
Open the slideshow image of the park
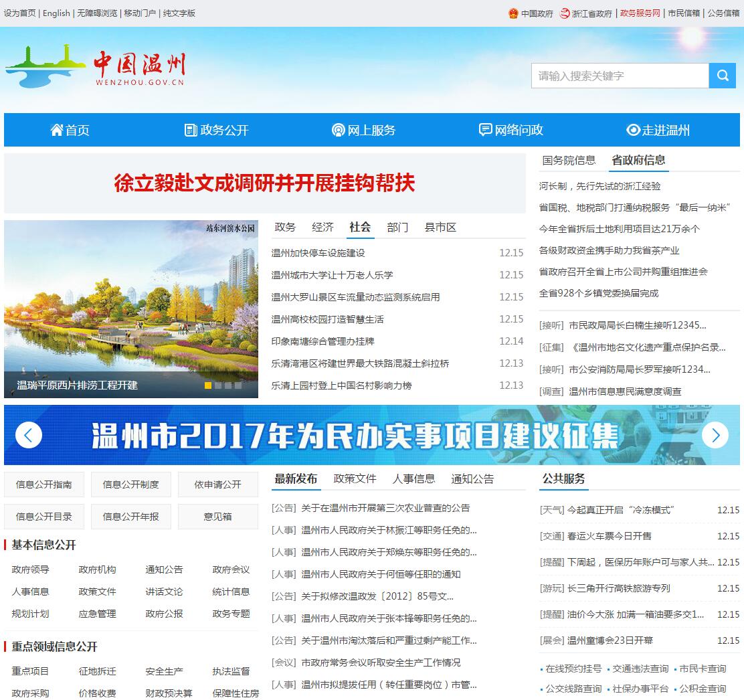(131, 309)
